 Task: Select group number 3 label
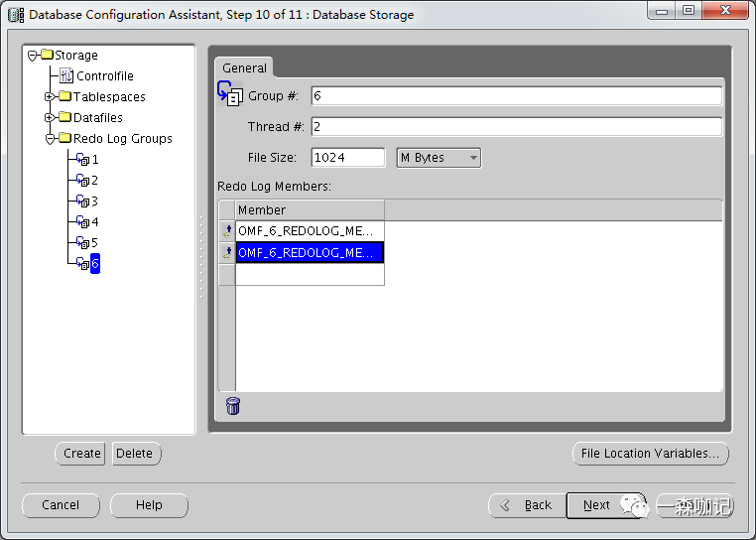(95, 202)
